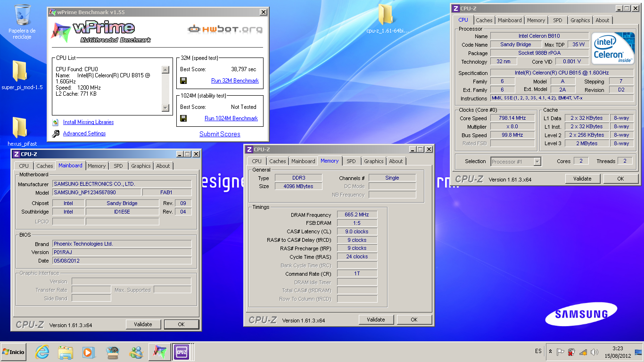
Task: Click the wrench icon for Advanced Settings
Action: point(56,133)
